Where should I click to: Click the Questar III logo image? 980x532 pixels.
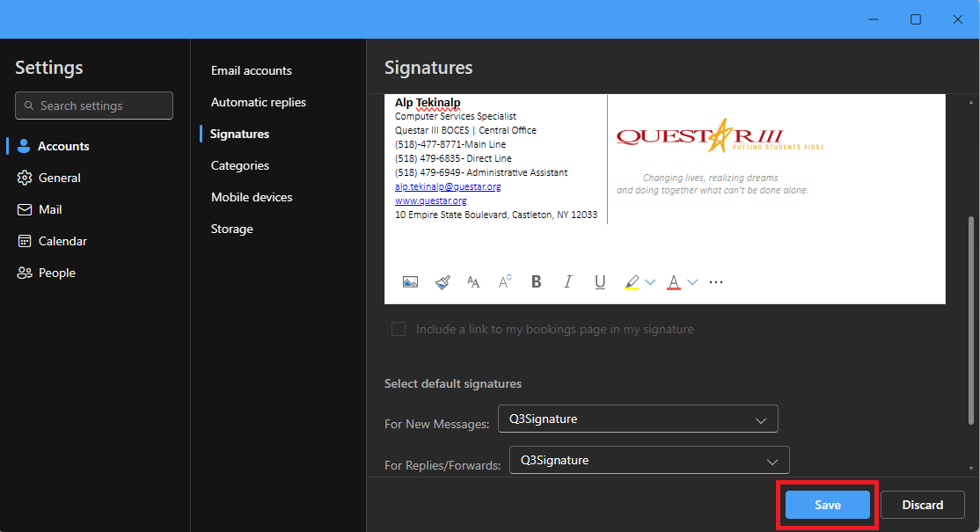720,135
